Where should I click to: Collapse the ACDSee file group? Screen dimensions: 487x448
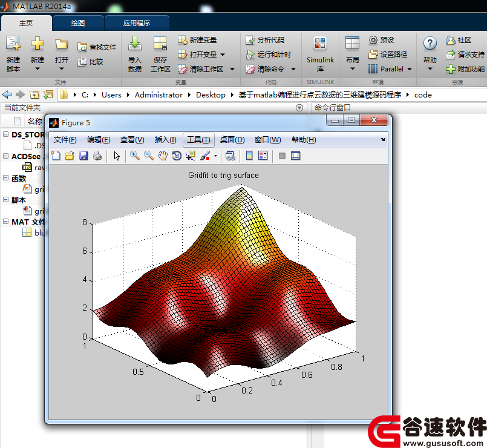coord(5,156)
